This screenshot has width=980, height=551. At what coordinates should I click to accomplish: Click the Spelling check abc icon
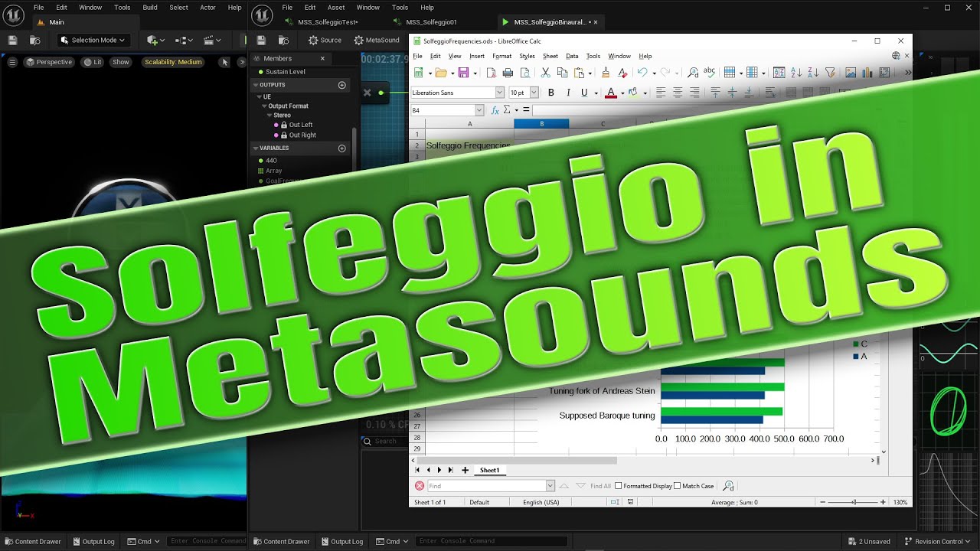pyautogui.click(x=710, y=73)
